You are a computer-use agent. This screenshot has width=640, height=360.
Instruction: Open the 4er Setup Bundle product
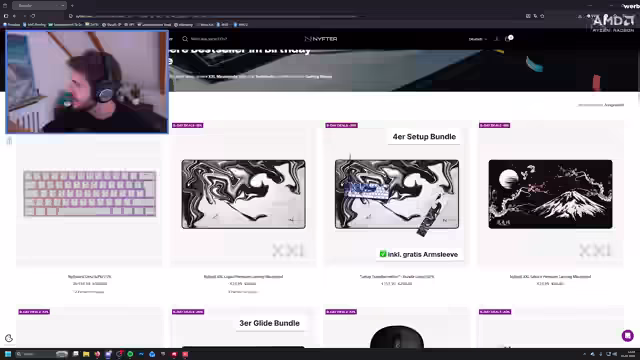pos(397,194)
